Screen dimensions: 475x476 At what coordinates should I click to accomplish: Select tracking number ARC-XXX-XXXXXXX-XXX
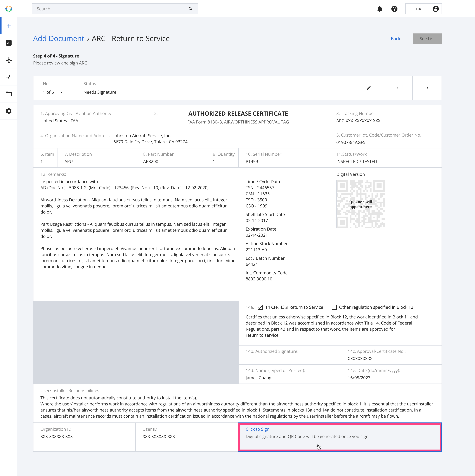click(358, 121)
